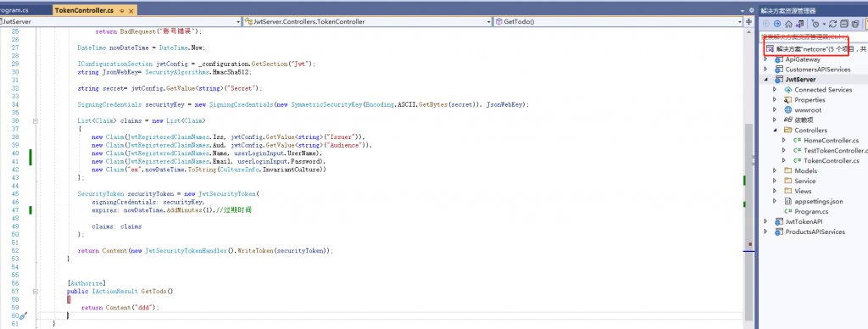
Task: Click the SymmetricSecurityKey text at line 34
Action: tap(326, 104)
